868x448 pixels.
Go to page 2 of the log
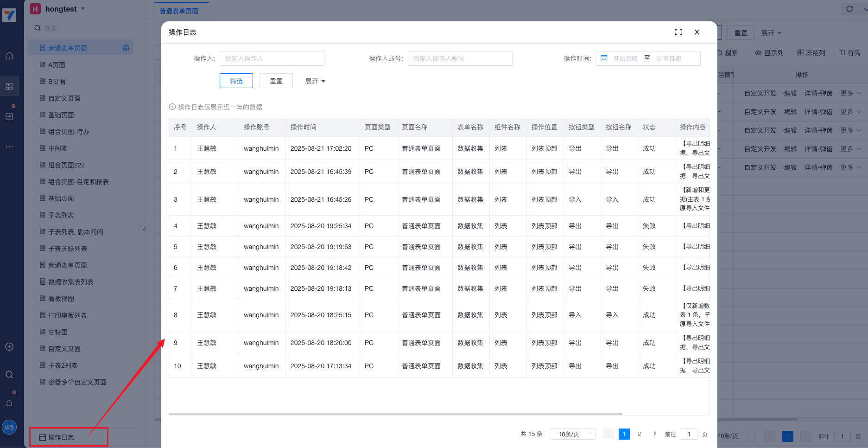point(640,434)
